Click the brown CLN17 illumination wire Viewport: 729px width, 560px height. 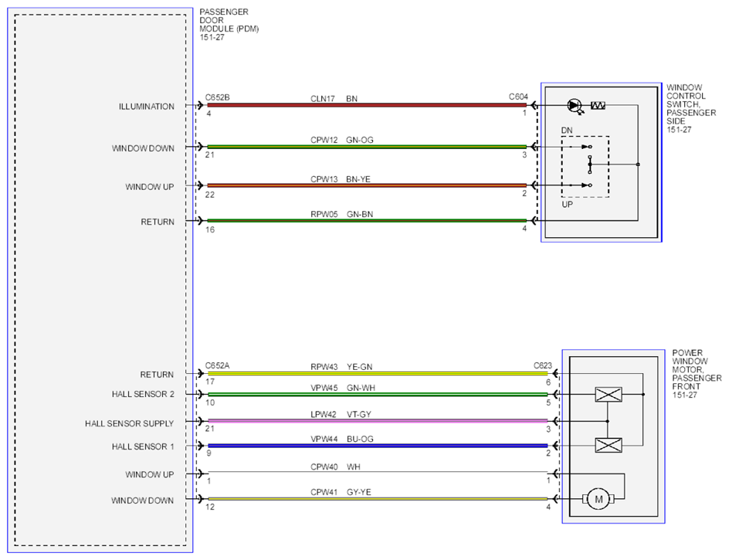[x=367, y=105]
